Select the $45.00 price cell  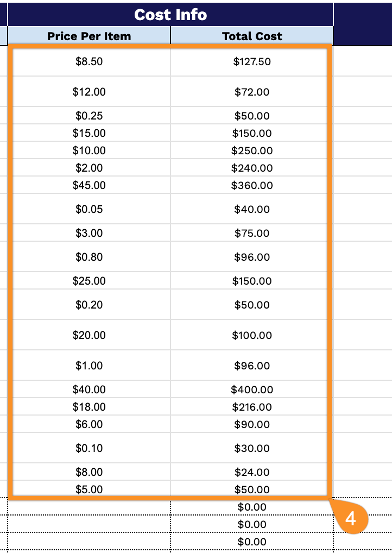pyautogui.click(x=89, y=185)
